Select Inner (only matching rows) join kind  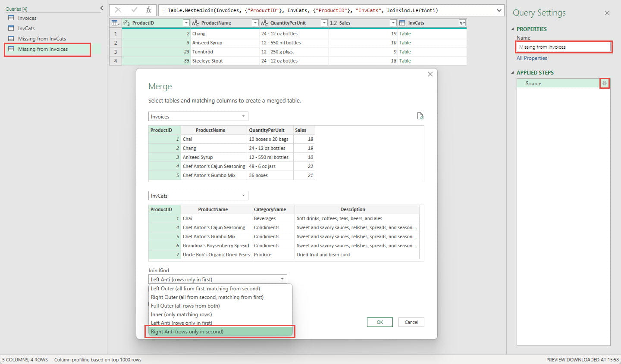click(x=181, y=314)
